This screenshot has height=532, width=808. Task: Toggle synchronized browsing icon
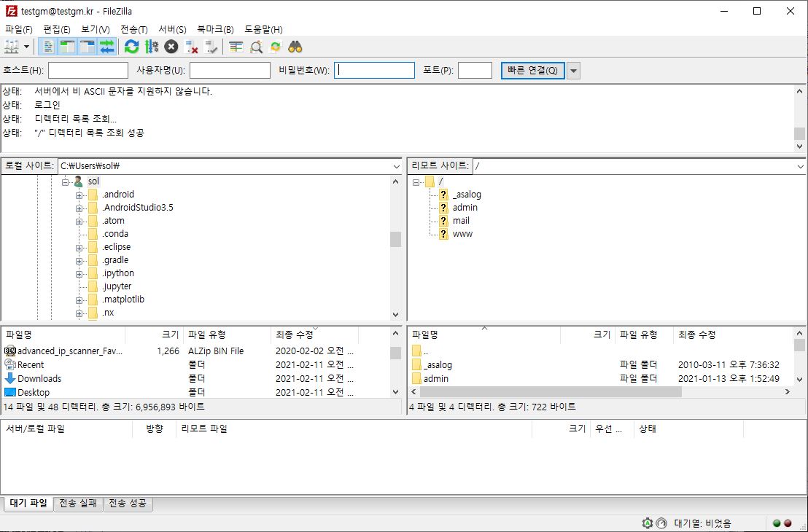point(276,47)
